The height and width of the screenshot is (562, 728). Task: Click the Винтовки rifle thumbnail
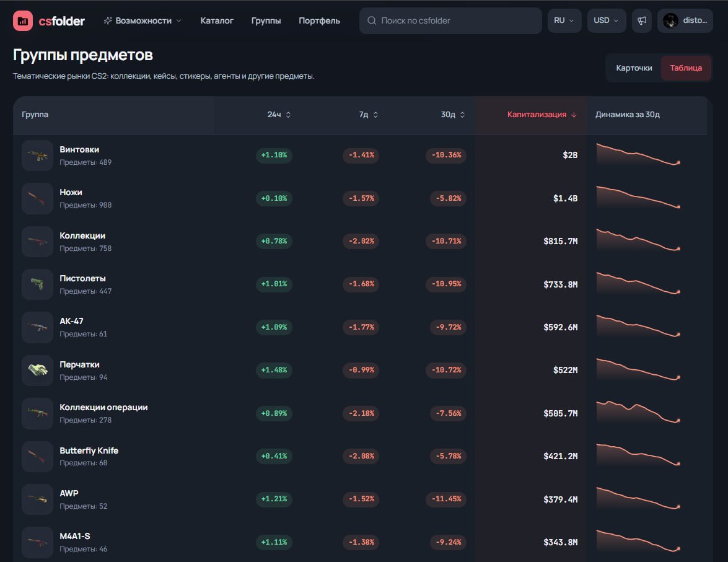(x=38, y=155)
